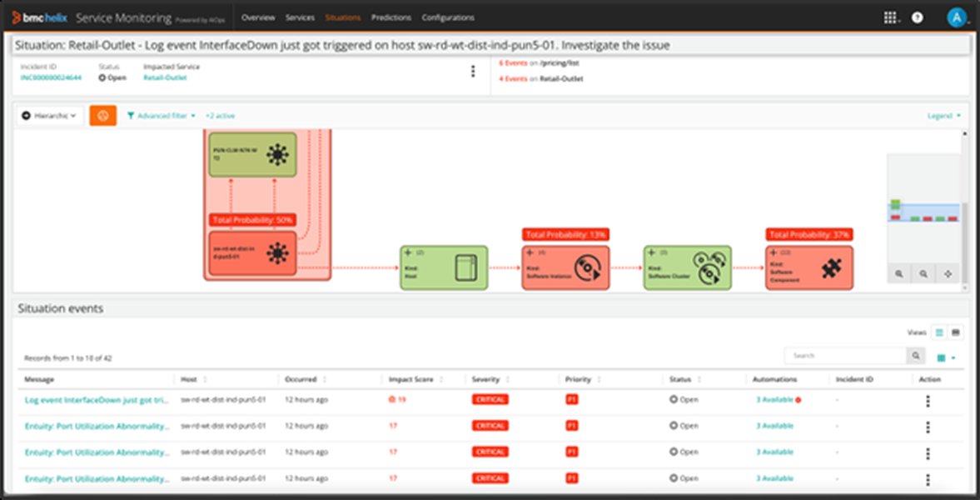
Task: Select the PUN-CLM network node icon
Action: tap(277, 154)
